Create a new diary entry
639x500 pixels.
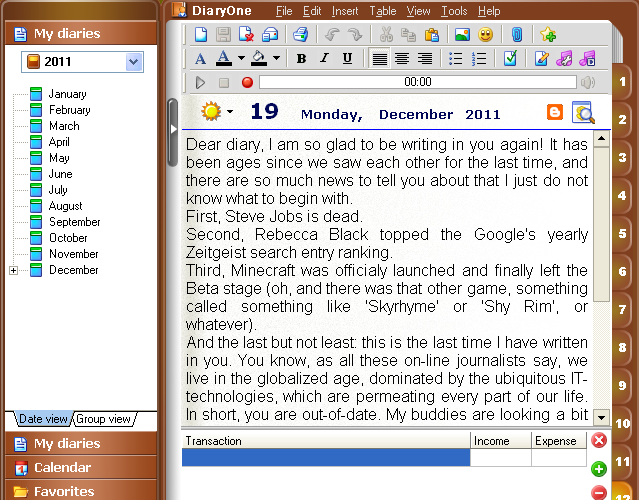[x=201, y=35]
